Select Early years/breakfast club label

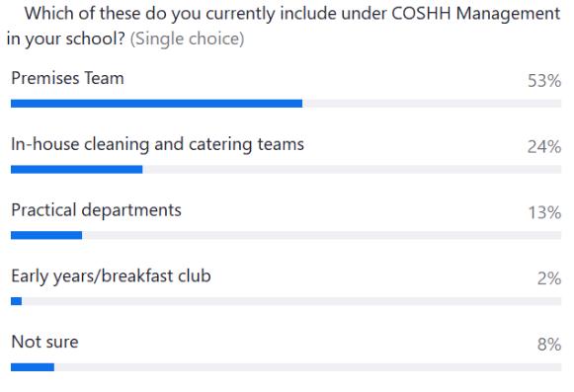pyautogui.click(x=111, y=276)
